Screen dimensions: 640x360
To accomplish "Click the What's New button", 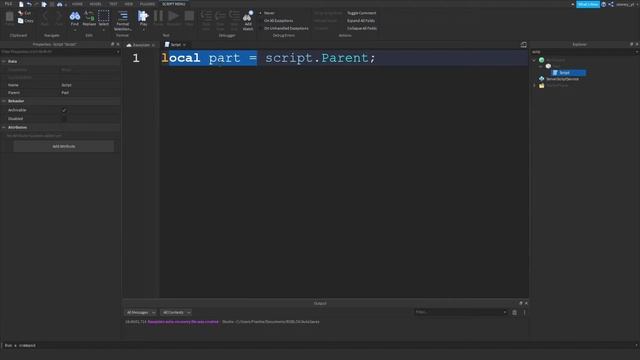I will [588, 4].
